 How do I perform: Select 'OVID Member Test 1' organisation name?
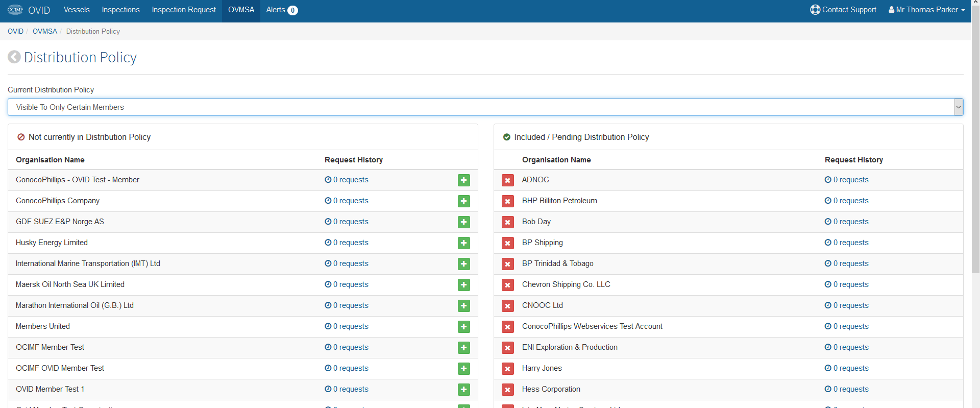50,389
